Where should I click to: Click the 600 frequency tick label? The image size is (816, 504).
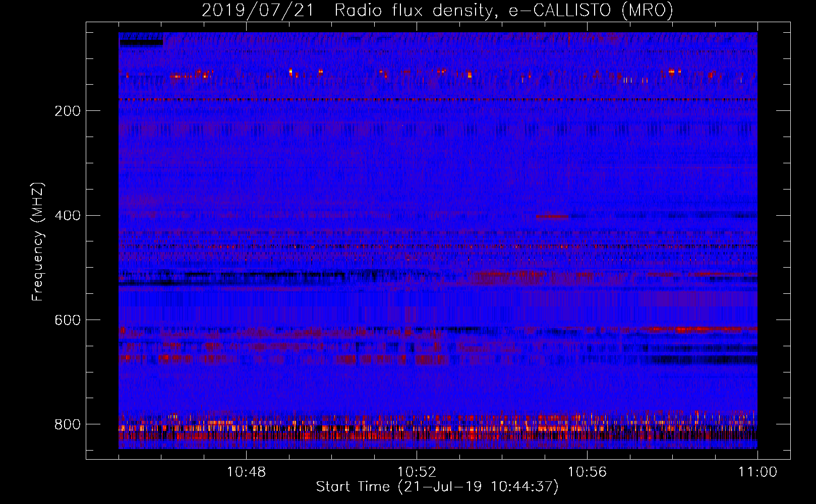coord(67,321)
